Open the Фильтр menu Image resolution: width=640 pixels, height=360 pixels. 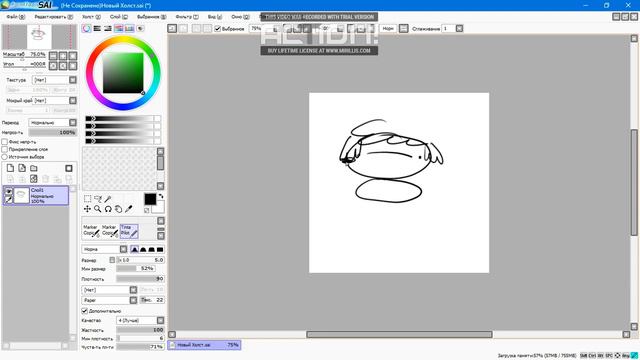click(x=187, y=17)
